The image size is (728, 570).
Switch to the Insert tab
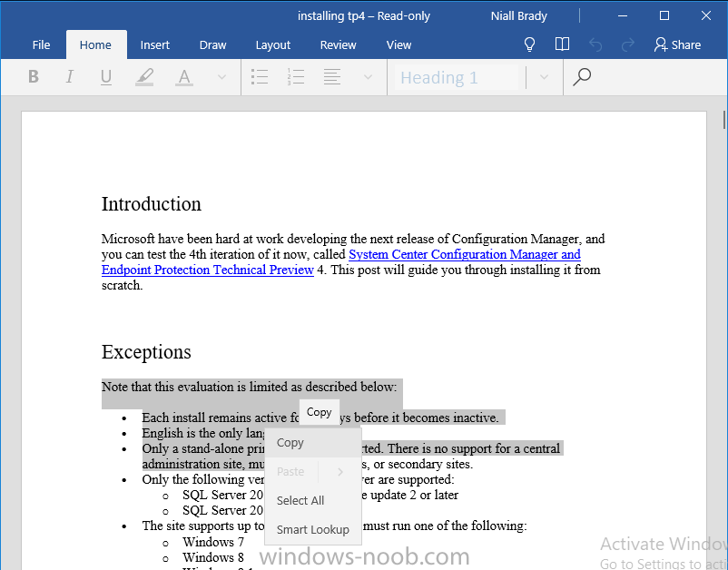[x=155, y=45]
